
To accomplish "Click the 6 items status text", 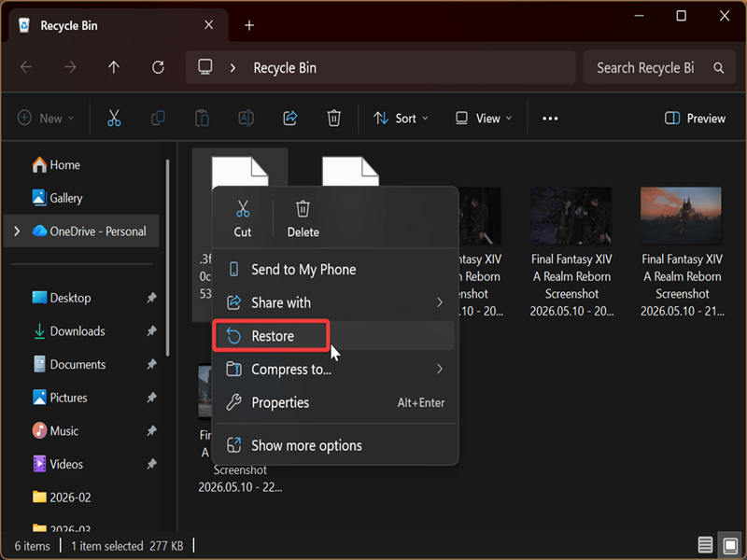I will click(x=32, y=546).
